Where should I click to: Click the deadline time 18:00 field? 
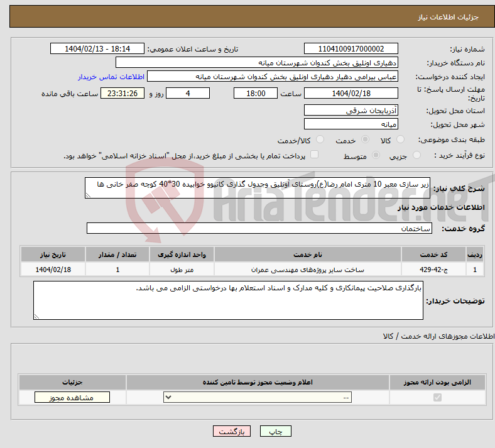(256, 93)
